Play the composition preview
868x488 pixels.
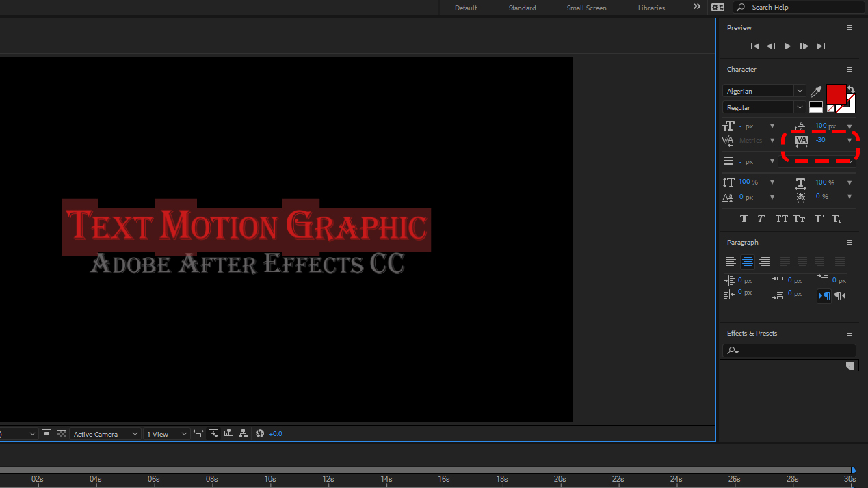(x=787, y=46)
